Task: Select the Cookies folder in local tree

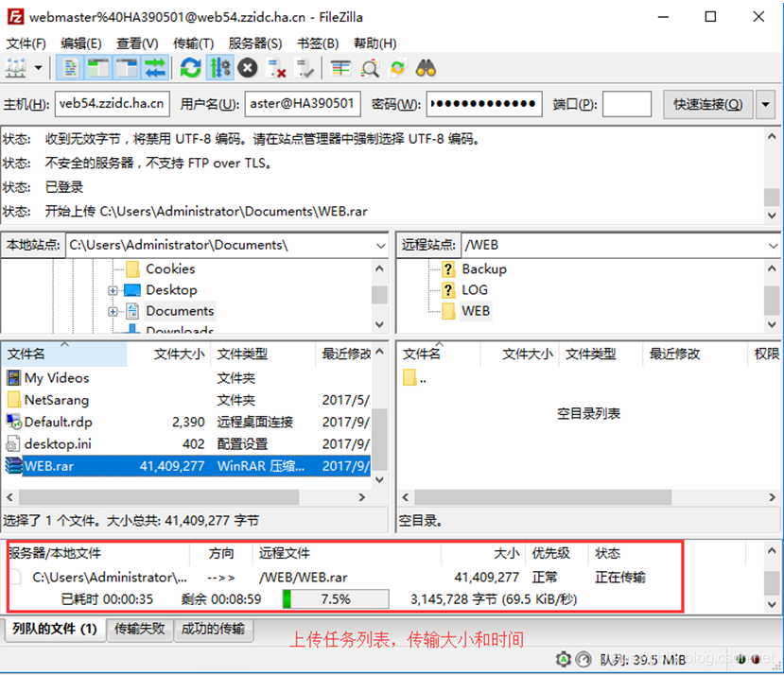Action: [x=170, y=269]
